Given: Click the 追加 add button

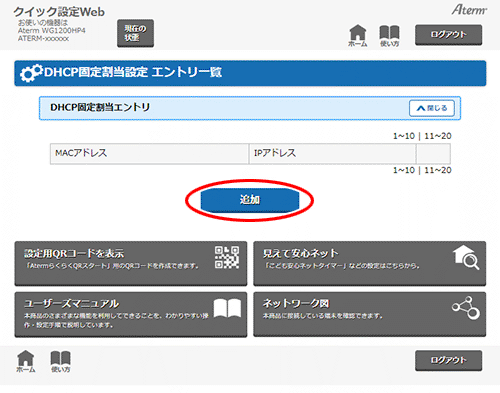Looking at the screenshot, I should click(250, 200).
